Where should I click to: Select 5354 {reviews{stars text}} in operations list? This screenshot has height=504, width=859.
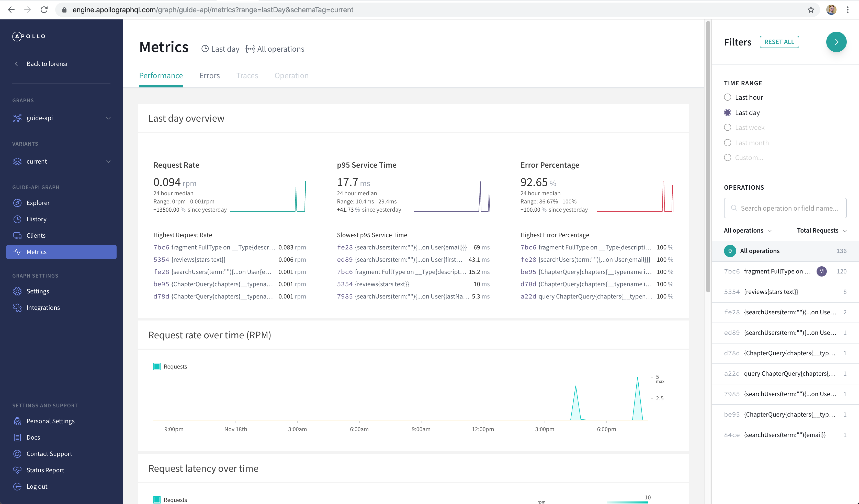pyautogui.click(x=785, y=292)
